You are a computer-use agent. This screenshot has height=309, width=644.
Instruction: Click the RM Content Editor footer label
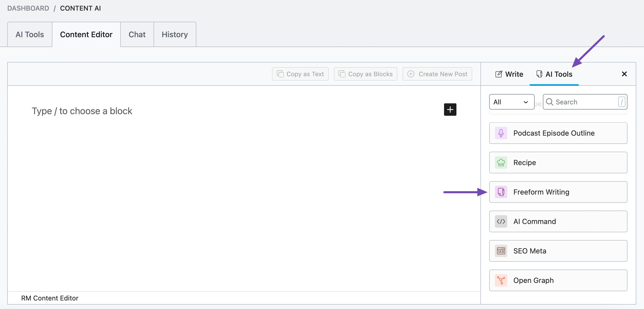[x=50, y=298]
